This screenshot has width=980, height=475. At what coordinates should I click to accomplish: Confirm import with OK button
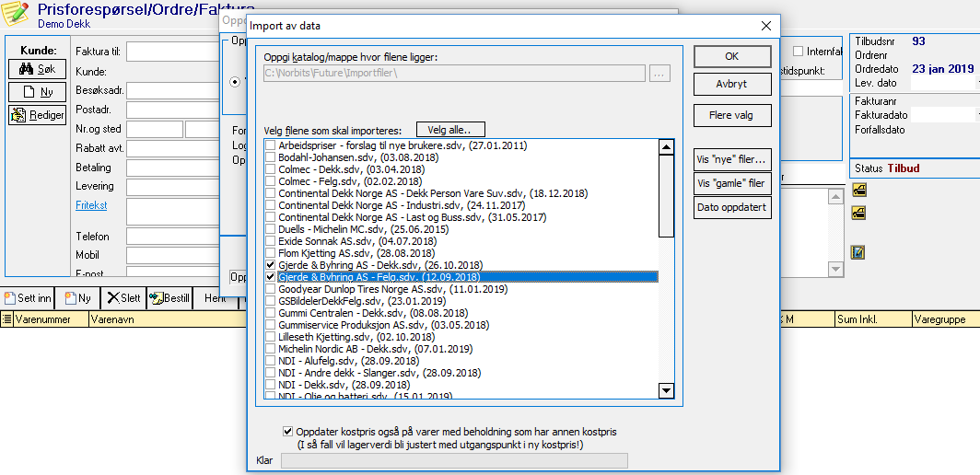tap(732, 56)
